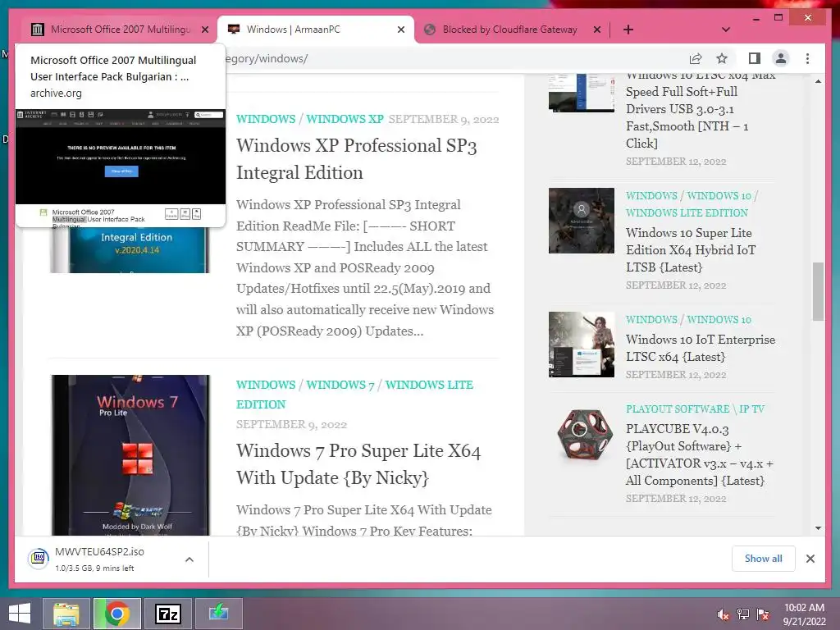The width and height of the screenshot is (840, 630).
Task: Open the Windows XP Professional SP3 Integral Edition title
Action: coord(356,158)
